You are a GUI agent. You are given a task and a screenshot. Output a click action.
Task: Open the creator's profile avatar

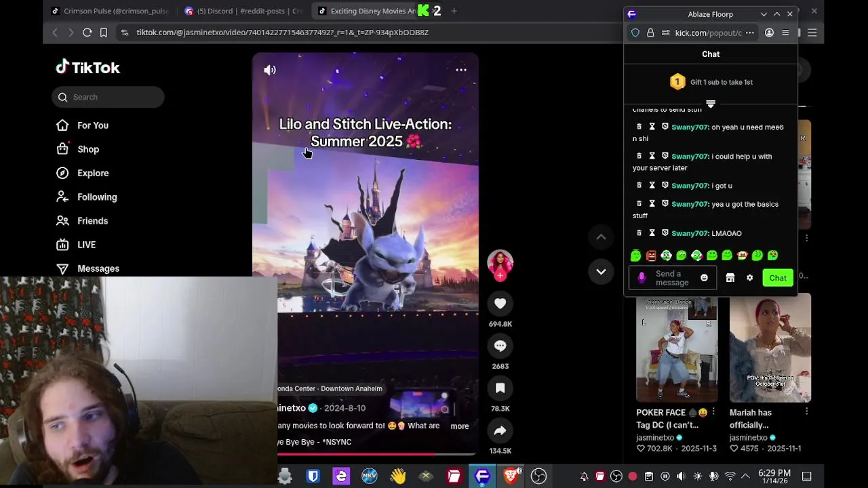(x=500, y=263)
